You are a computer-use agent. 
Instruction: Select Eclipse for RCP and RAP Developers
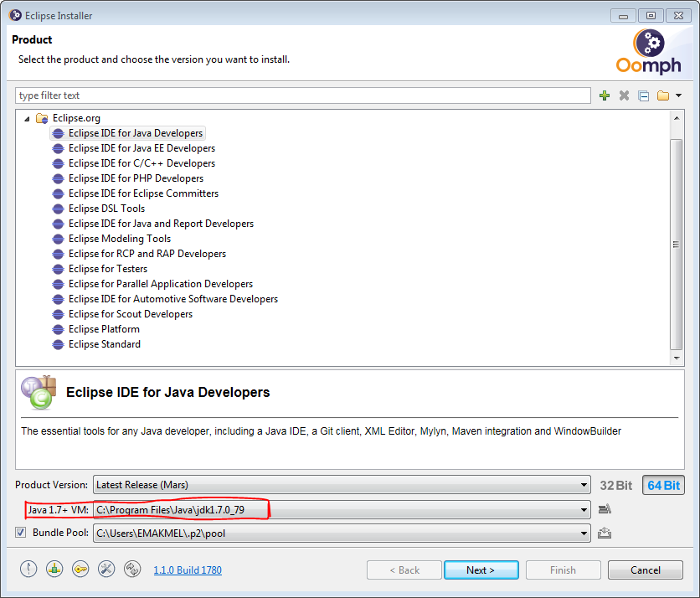click(147, 254)
